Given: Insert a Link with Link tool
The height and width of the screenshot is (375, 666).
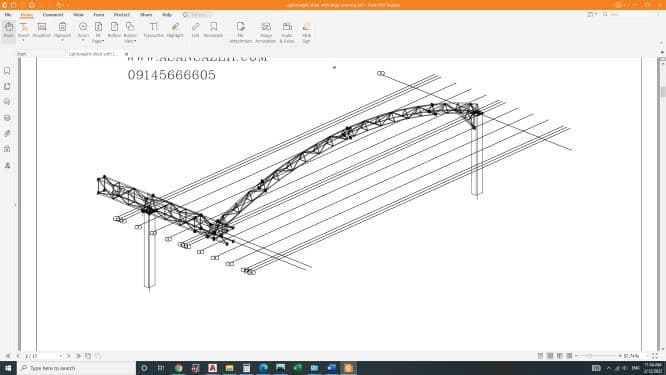Looking at the screenshot, I should [195, 30].
